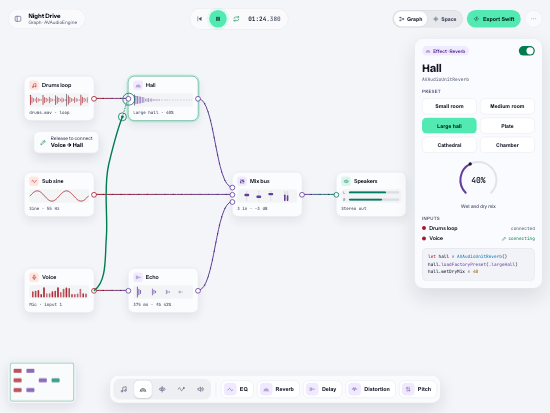The image size is (550, 413).
Task: Select the generators wave category icon
Action: coord(181,389)
